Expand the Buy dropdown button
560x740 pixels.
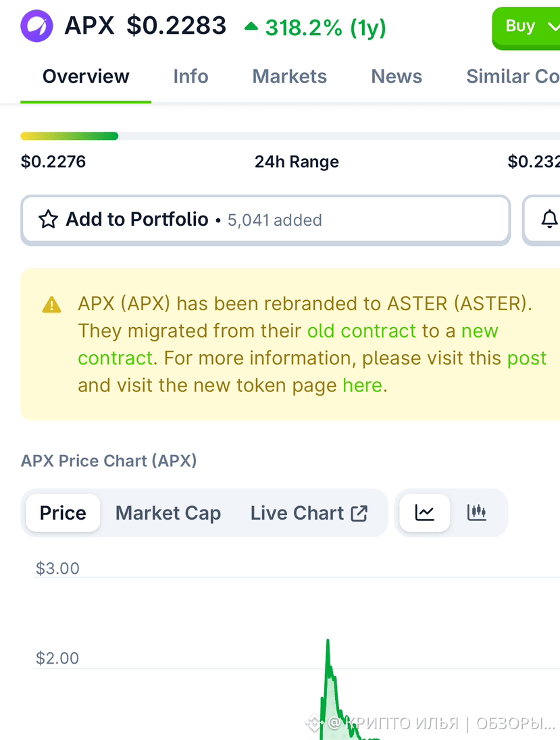coord(526,28)
